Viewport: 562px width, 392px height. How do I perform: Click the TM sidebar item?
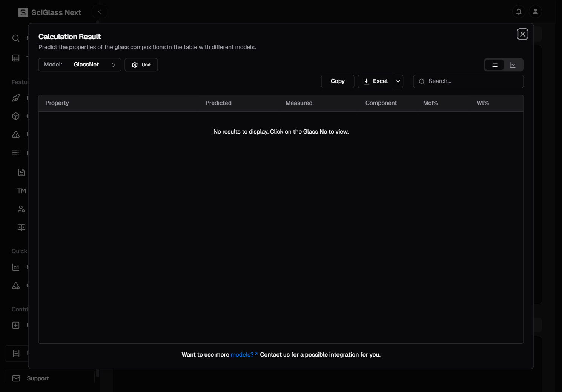[x=21, y=191]
